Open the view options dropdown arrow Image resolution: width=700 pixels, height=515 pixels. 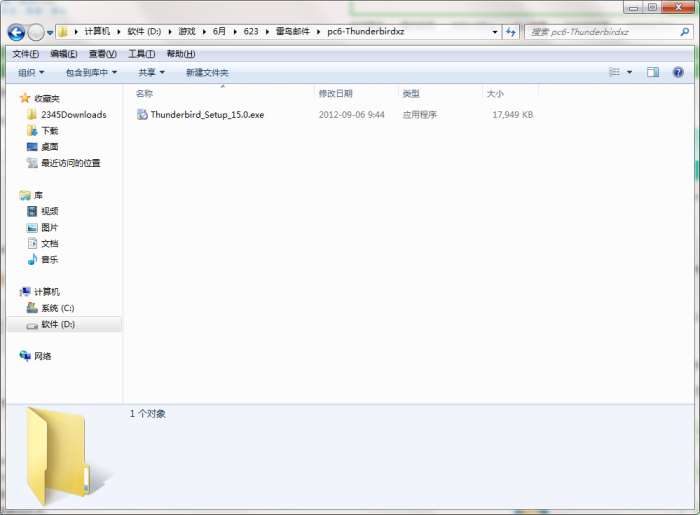629,72
